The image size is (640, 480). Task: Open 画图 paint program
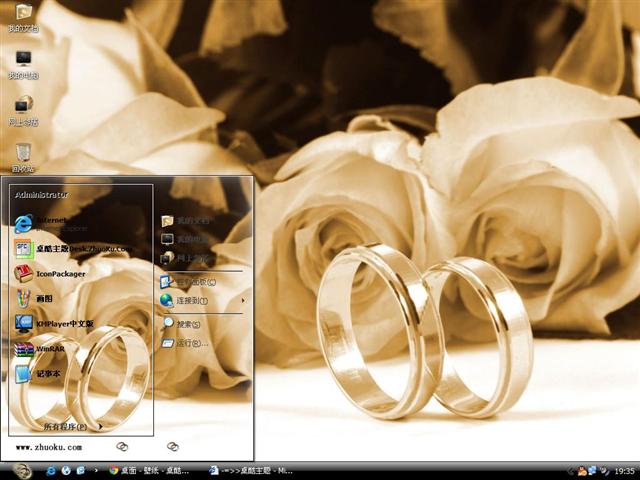33,298
